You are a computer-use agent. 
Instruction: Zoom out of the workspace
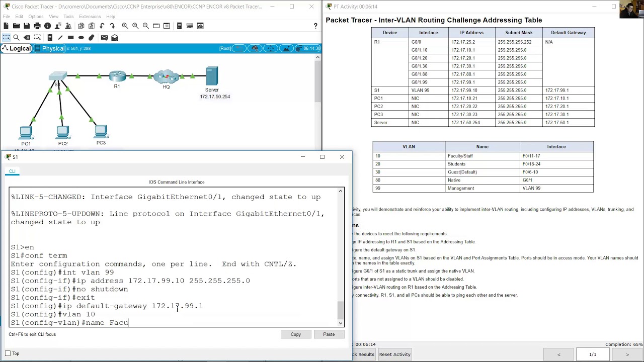click(146, 26)
